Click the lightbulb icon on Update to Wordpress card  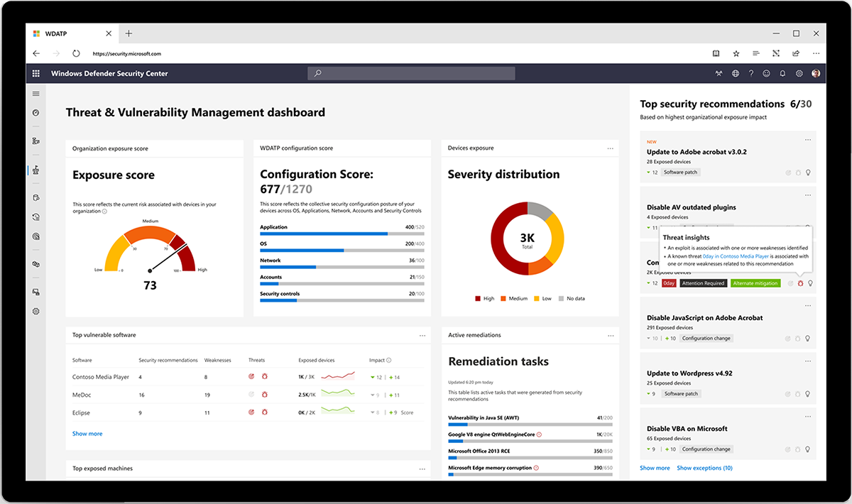point(808,393)
